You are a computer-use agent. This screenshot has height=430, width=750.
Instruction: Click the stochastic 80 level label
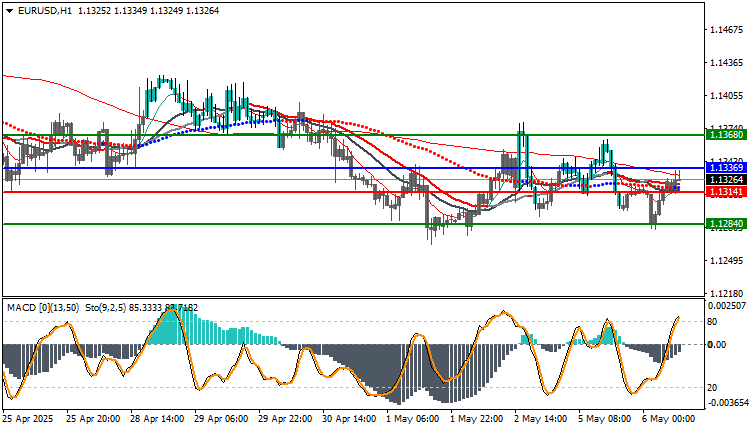[x=712, y=322]
